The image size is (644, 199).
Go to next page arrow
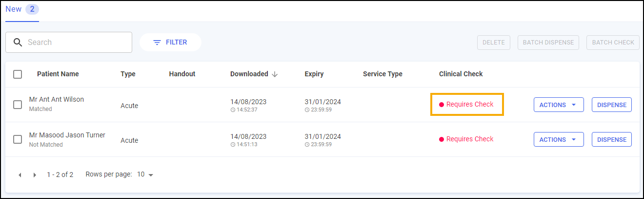point(35,175)
